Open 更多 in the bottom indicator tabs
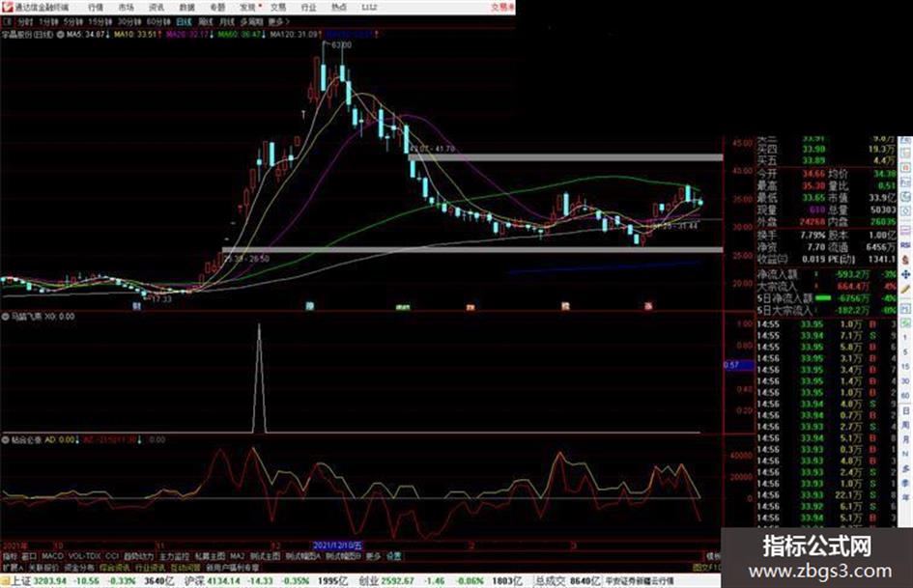Viewport: 913px width, 588px height. point(373,556)
